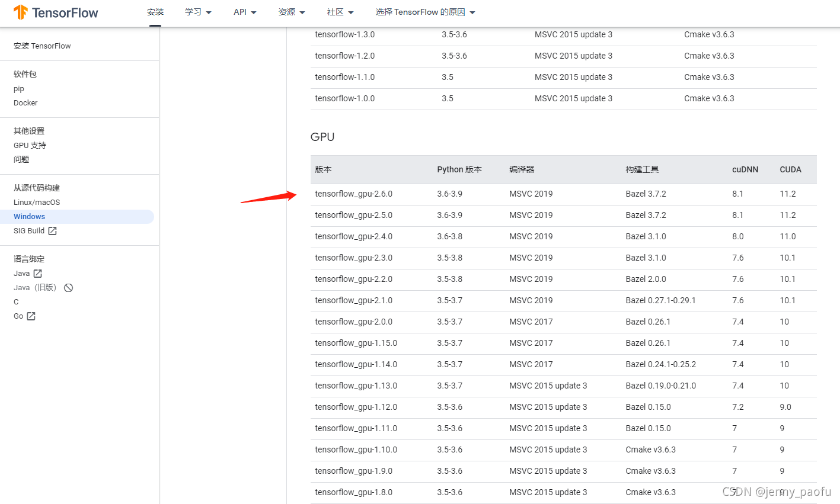Viewport: 840px width, 504px height.
Task: Click the tensorflow_gpu-1.10.0 cell
Action: pos(356,450)
